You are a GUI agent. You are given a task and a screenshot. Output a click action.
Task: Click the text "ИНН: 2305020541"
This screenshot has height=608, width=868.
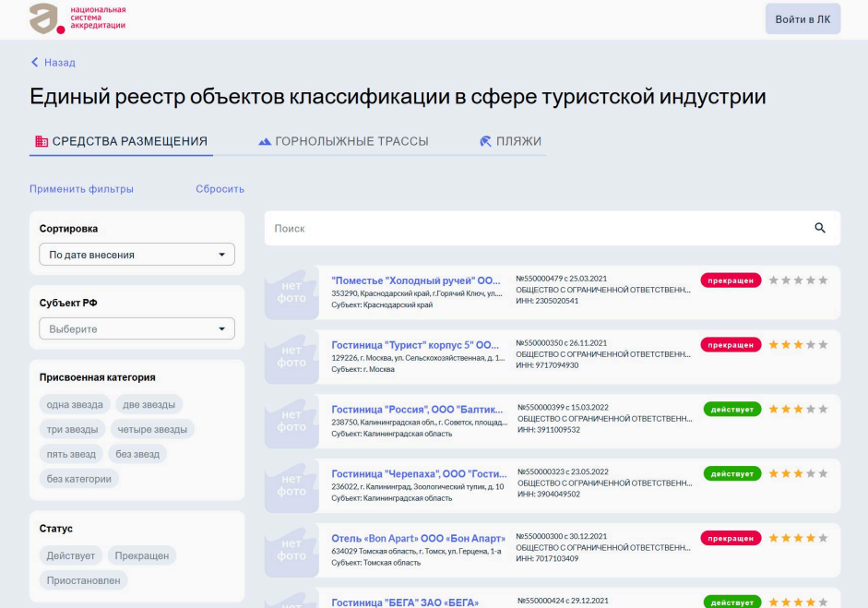(547, 301)
